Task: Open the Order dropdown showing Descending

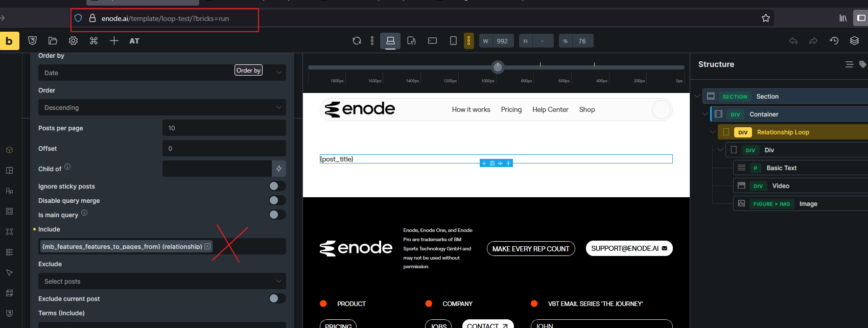Action: [x=162, y=107]
